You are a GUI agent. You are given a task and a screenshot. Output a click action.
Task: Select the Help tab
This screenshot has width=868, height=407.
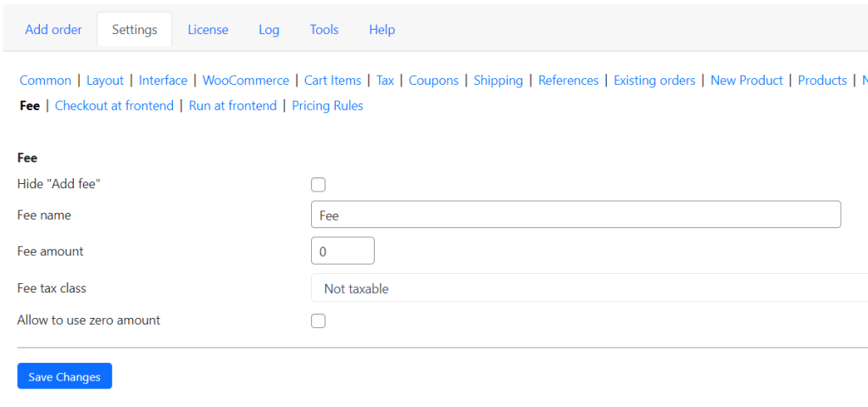382,30
